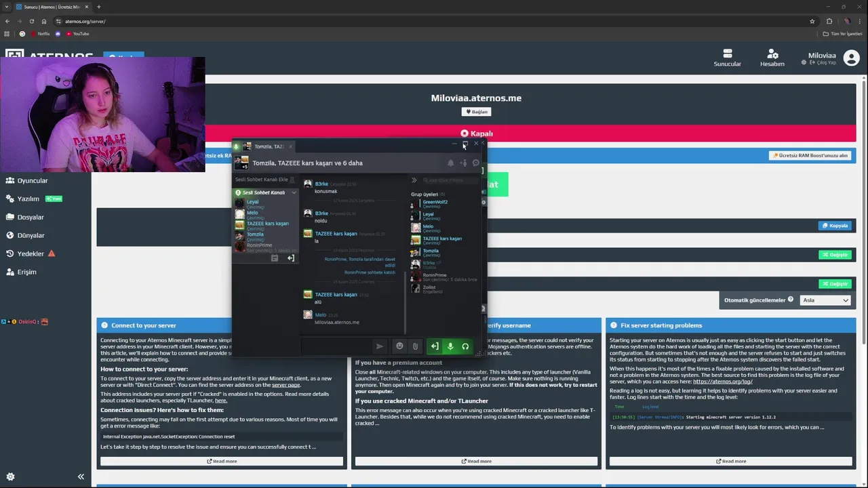The image size is (868, 488).
Task: Click the Kopyala copy button
Action: (835, 226)
